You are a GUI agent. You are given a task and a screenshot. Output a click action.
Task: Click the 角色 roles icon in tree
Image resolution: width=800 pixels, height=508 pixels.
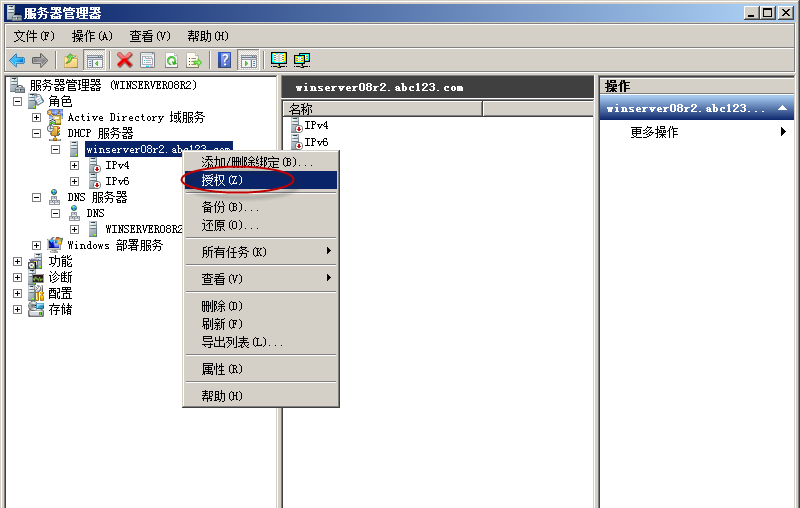[x=36, y=101]
